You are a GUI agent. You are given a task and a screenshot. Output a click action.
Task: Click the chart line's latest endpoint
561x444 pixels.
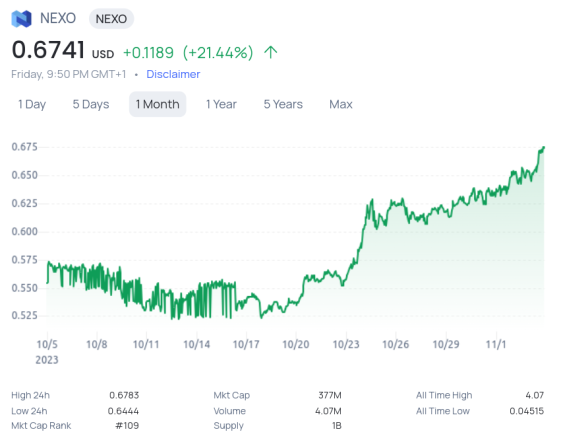point(544,147)
